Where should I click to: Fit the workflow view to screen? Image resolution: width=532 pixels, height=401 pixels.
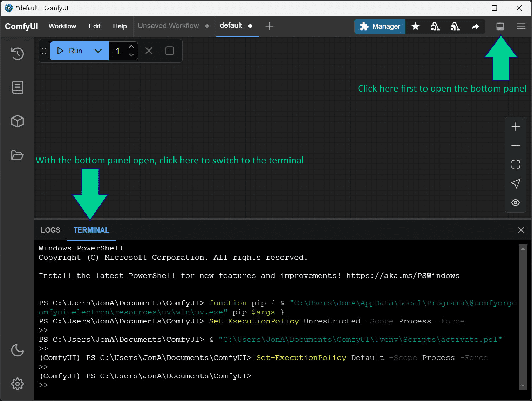tap(515, 164)
